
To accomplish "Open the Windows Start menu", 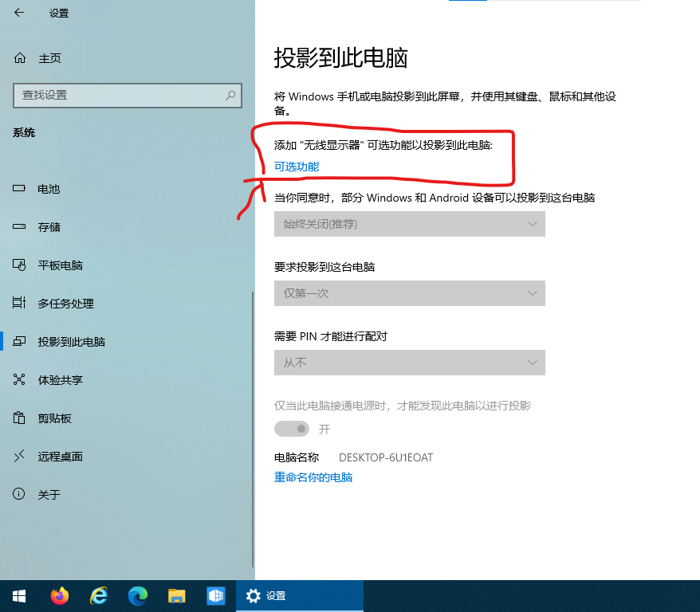I will (18, 595).
